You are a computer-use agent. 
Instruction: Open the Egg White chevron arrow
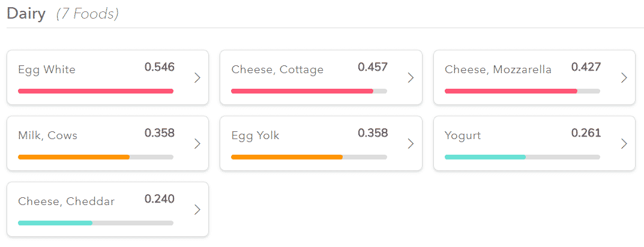pyautogui.click(x=197, y=77)
